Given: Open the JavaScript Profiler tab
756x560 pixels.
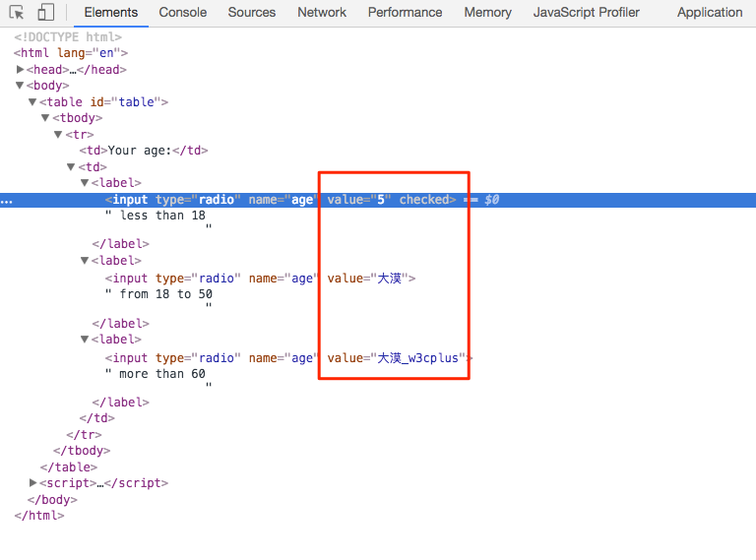Looking at the screenshot, I should [x=587, y=13].
